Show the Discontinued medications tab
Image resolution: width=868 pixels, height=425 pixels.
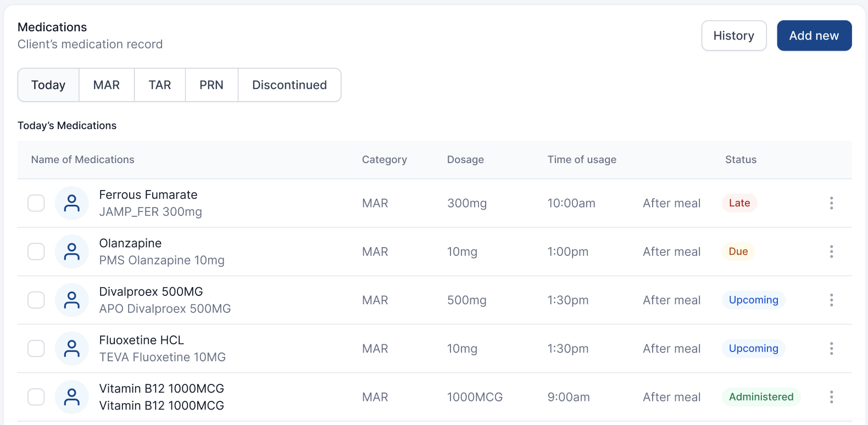coord(290,85)
